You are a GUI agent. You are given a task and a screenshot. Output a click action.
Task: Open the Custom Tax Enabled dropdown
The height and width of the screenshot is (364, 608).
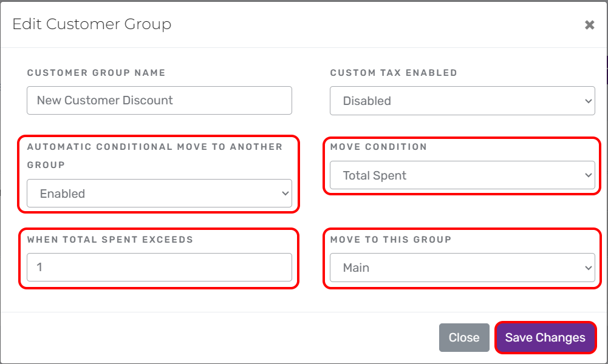pos(462,101)
